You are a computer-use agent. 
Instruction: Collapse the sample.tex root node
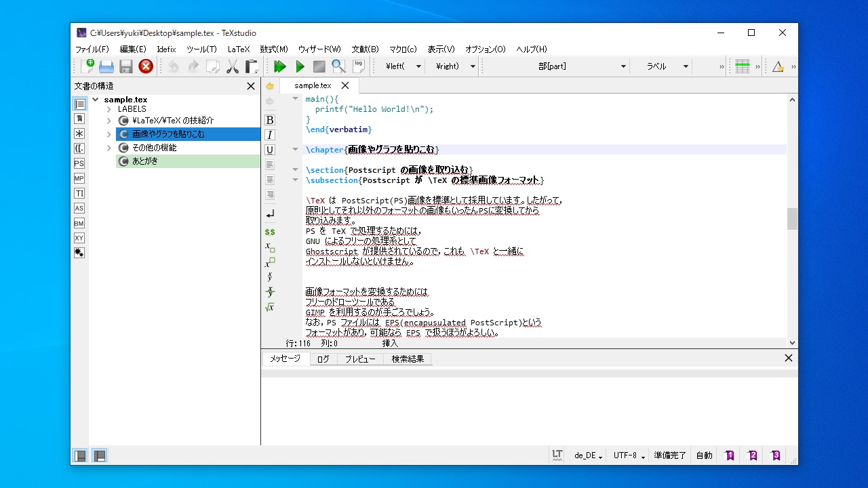(x=95, y=100)
